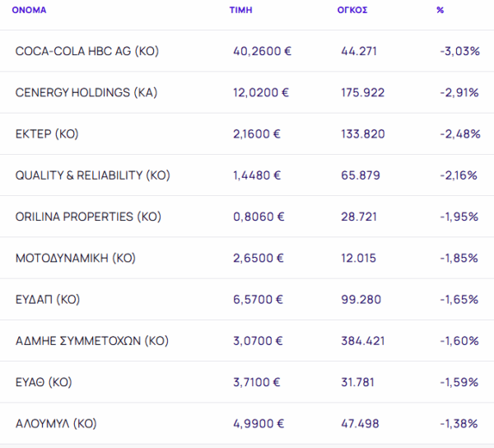Screen dimensions: 494x448
Task: Click the -2,48% change value
Action: 460,134
